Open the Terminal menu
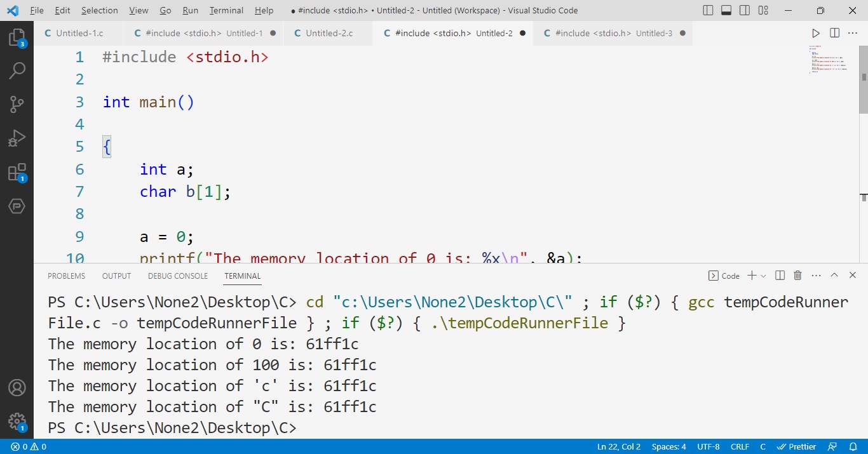 point(226,10)
